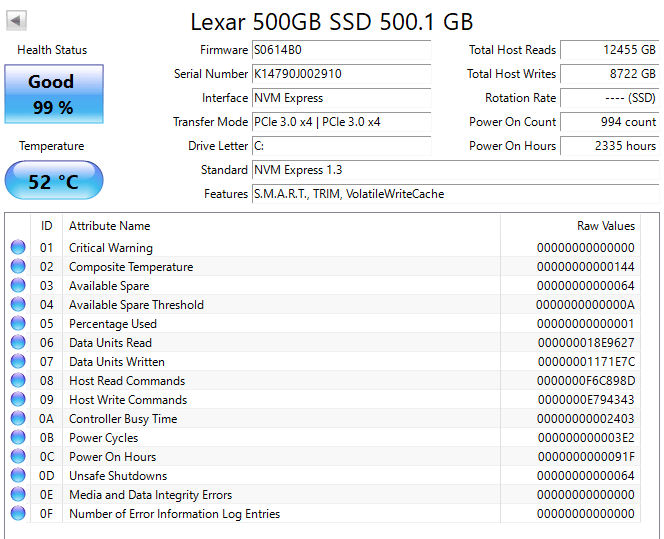The width and height of the screenshot is (664, 539).
Task: Select the Percentage Used attribute name
Action: (x=113, y=324)
